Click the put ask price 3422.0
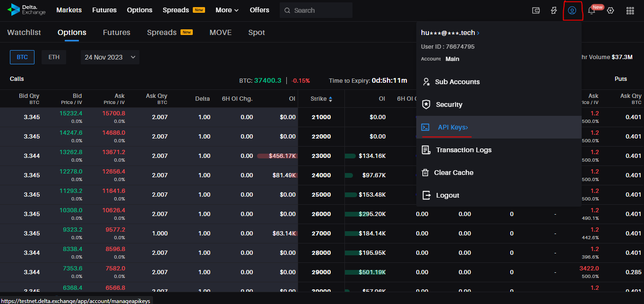This screenshot has width=644, height=304. [x=589, y=269]
